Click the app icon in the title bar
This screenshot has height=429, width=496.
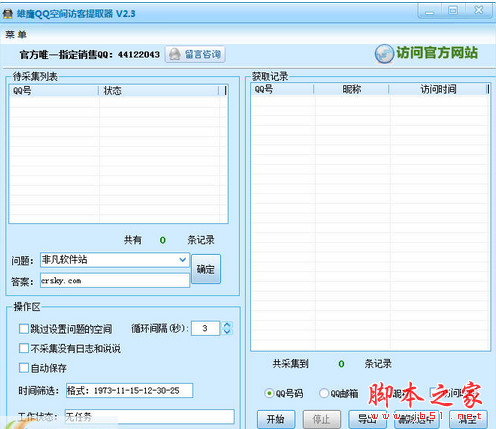[8, 14]
